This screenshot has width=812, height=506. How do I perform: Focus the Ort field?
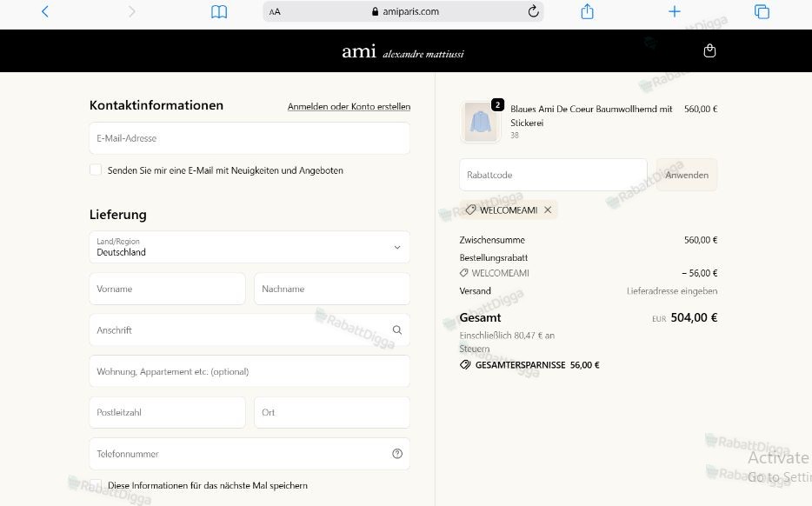pyautogui.click(x=332, y=413)
